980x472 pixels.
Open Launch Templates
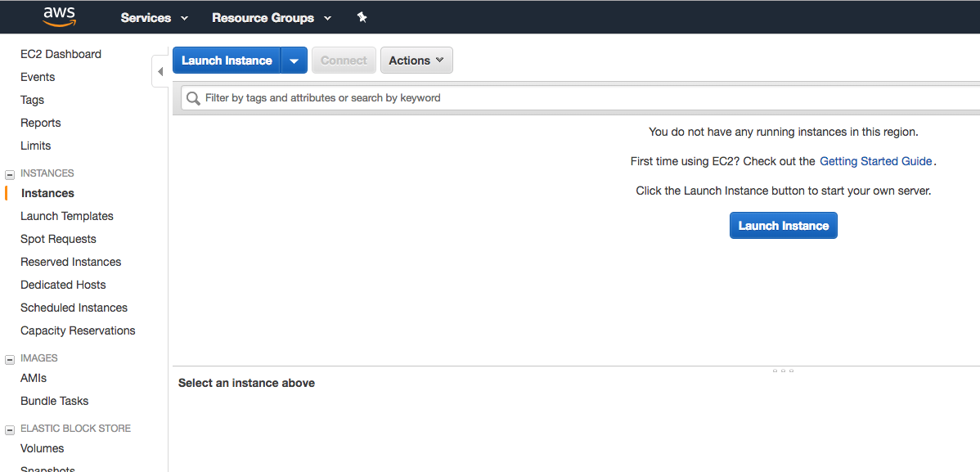click(67, 216)
